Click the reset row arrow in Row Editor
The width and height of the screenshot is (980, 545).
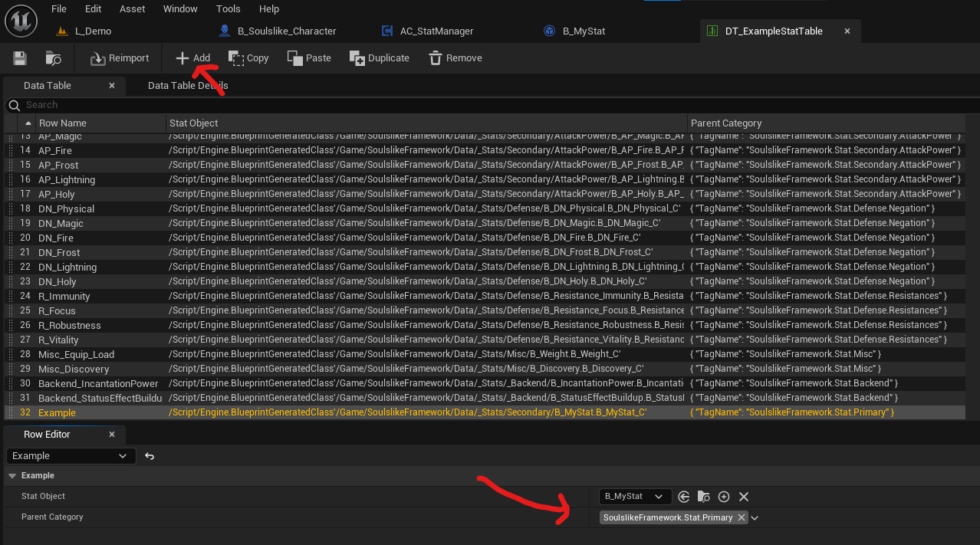click(150, 456)
